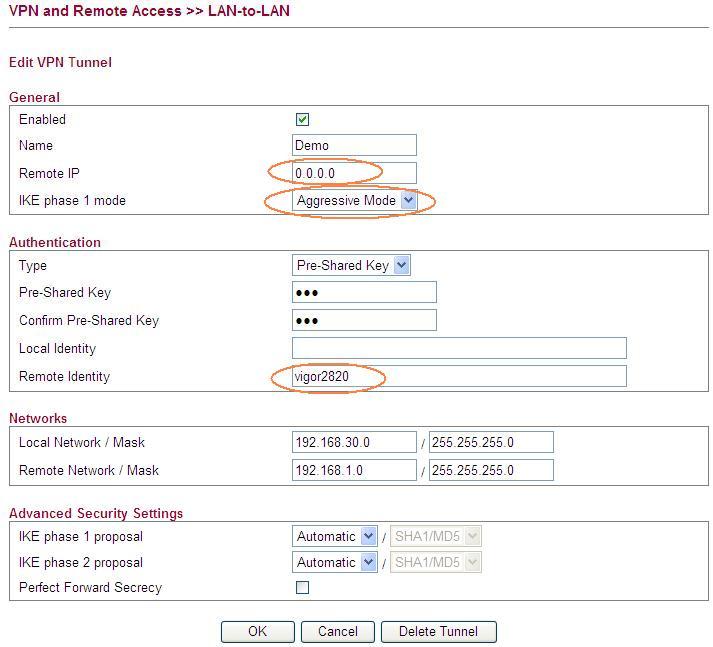Click the Local Network mask field
713x647 pixels.
coord(491,442)
